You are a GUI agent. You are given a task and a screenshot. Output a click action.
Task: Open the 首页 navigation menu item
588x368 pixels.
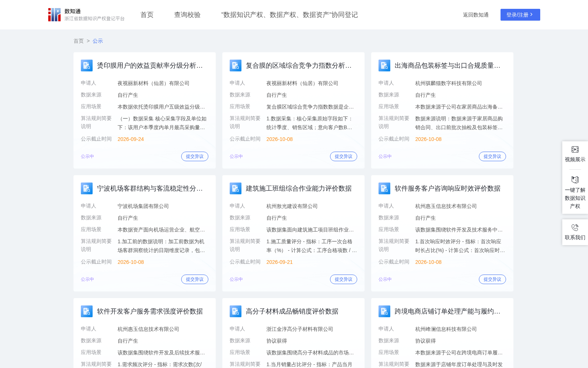click(x=147, y=15)
